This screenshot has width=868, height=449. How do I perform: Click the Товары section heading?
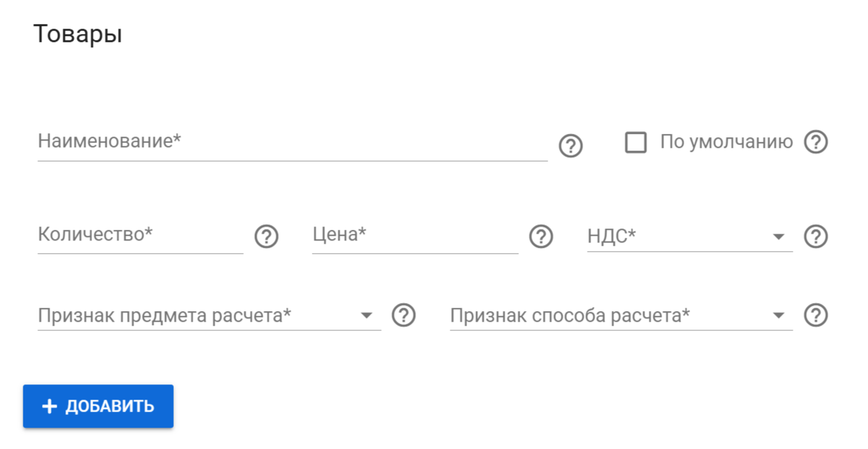(78, 34)
